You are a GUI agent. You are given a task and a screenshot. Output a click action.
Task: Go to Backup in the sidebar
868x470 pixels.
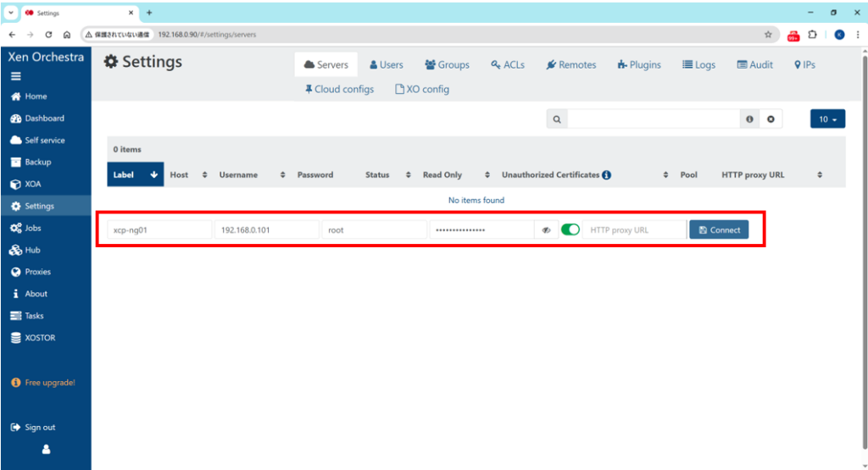37,162
